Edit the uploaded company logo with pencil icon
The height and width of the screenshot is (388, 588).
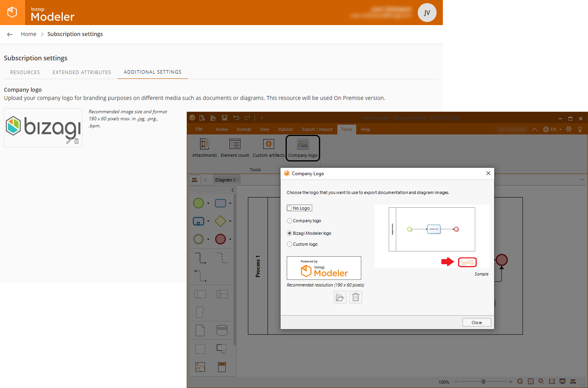coord(69,141)
